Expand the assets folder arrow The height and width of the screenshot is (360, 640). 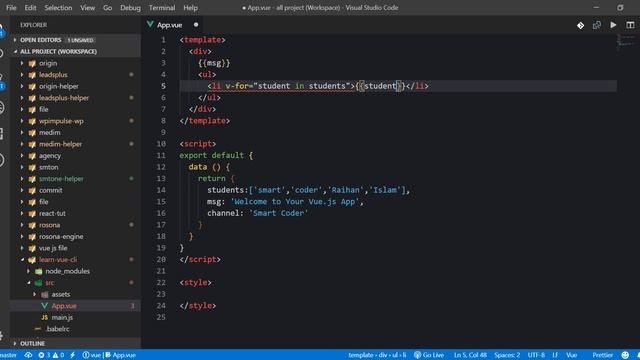click(35, 294)
